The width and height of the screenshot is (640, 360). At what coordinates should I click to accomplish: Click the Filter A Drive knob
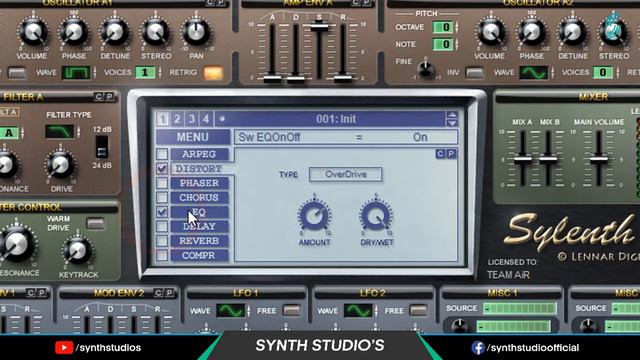60,165
